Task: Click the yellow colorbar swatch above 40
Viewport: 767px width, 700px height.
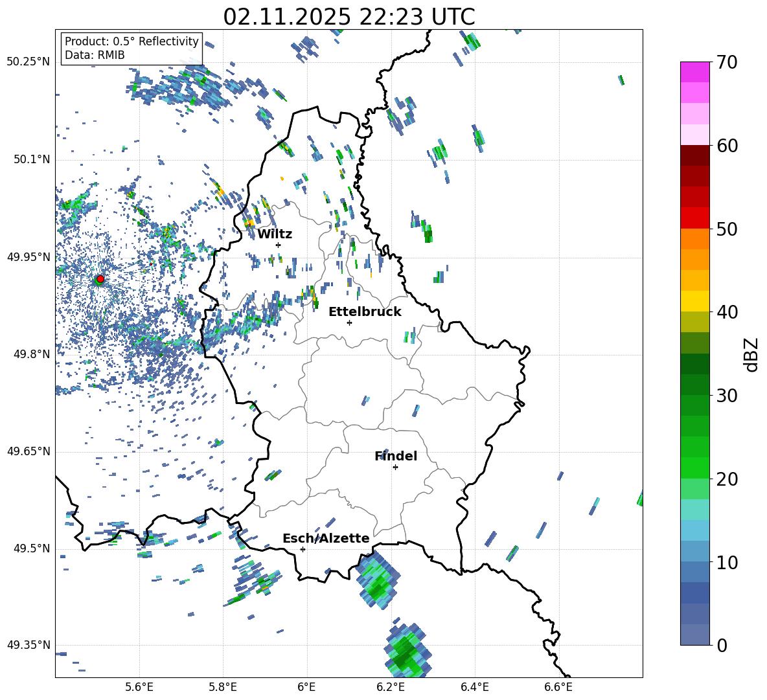Action: click(694, 301)
